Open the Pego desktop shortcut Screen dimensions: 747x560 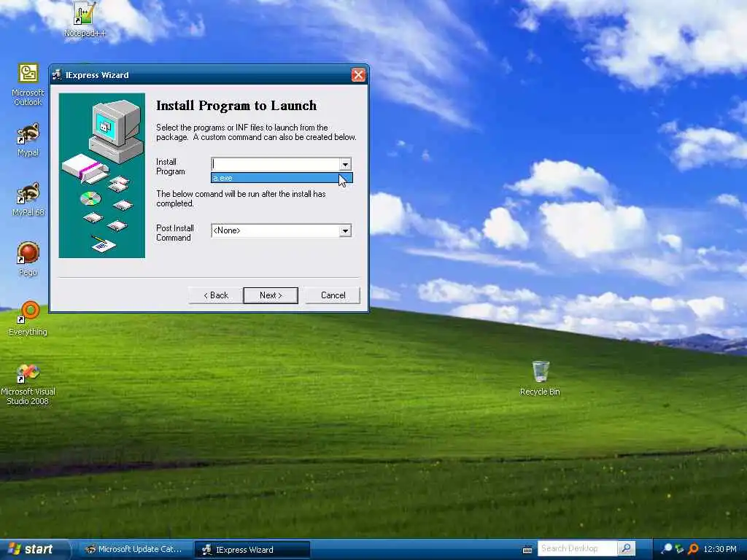coord(28,259)
